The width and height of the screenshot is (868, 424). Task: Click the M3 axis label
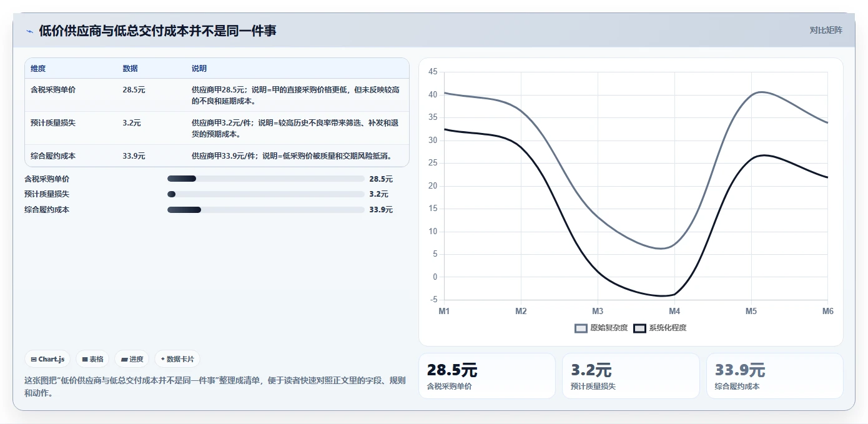pyautogui.click(x=598, y=311)
